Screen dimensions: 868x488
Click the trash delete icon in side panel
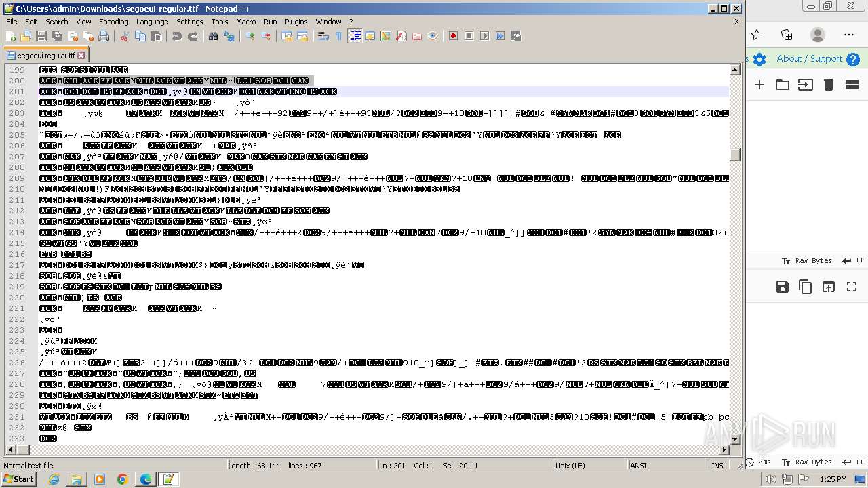(828, 85)
